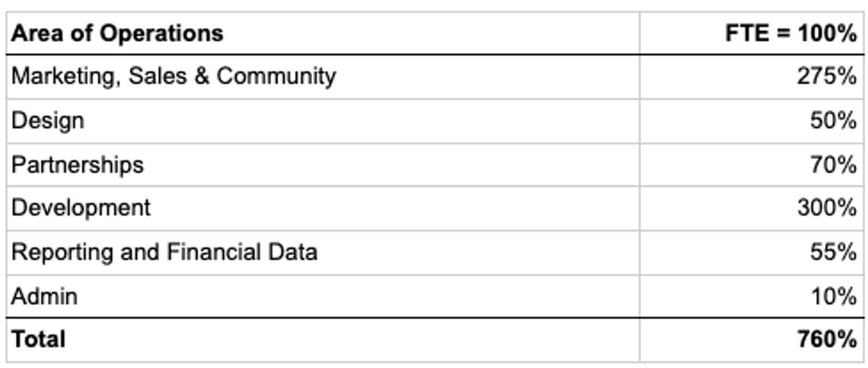
Task: Select the 50% cell for Design
Action: [x=833, y=121]
